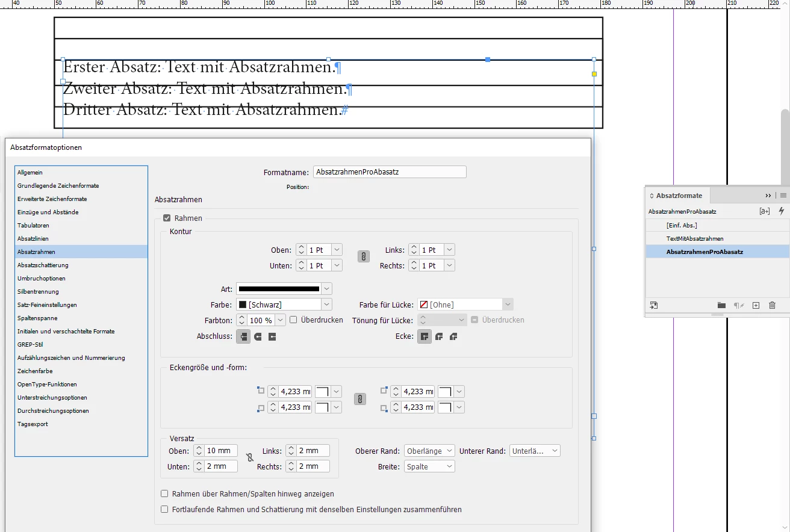Click the [Ohne] swatch for Farbe für Lücke

point(424,305)
